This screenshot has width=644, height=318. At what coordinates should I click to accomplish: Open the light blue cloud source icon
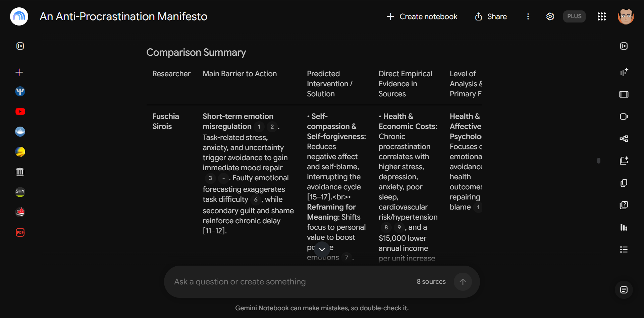click(20, 132)
